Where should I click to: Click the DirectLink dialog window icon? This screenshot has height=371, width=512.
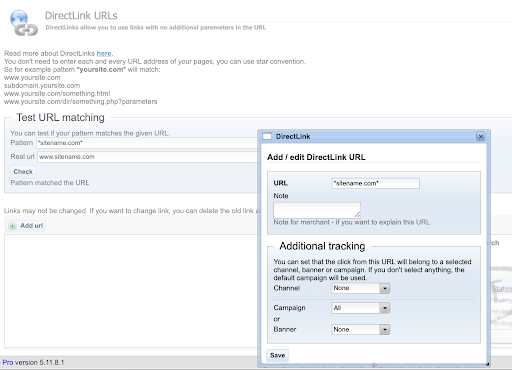pos(267,136)
